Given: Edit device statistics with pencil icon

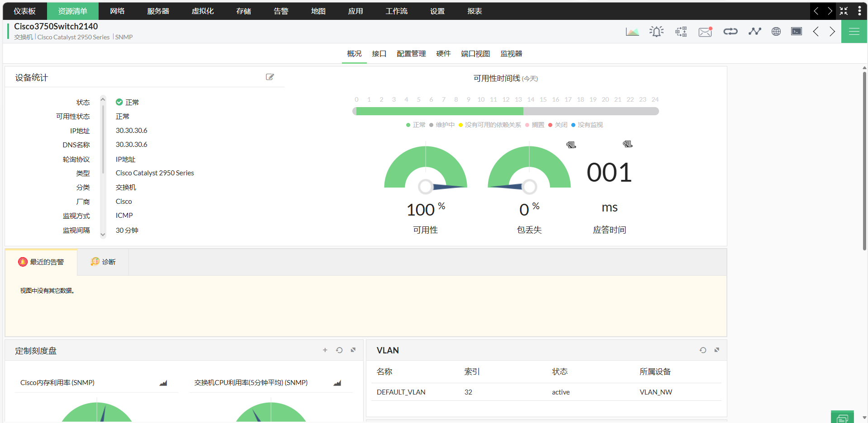Looking at the screenshot, I should [x=270, y=77].
